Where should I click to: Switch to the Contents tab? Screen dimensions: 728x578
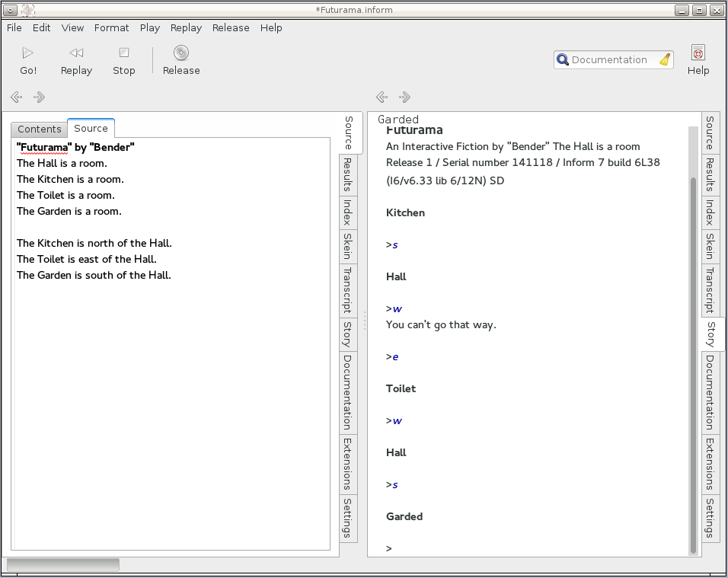pos(40,129)
